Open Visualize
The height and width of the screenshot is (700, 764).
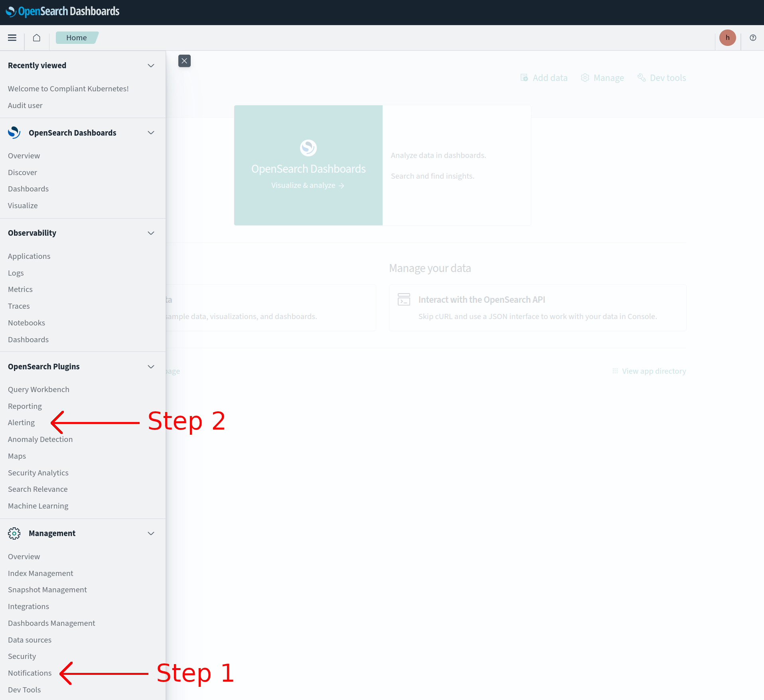click(x=23, y=205)
